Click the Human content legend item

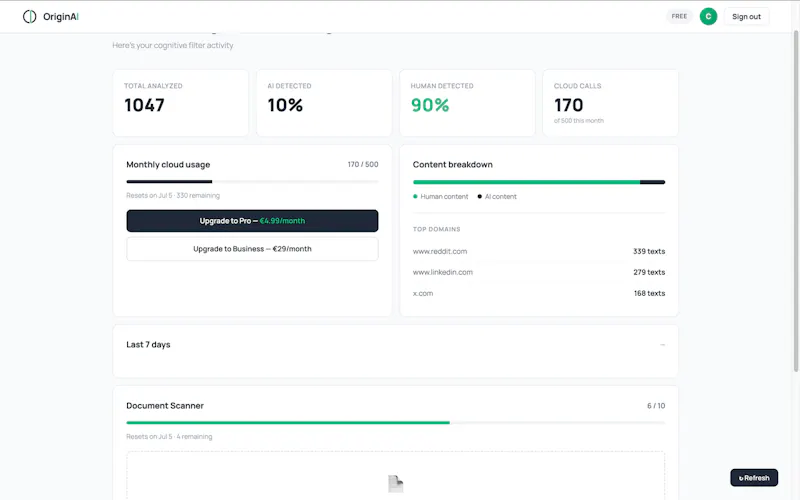coord(440,196)
